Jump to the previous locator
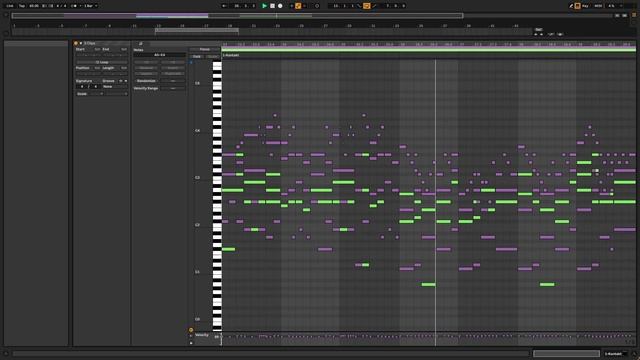The width and height of the screenshot is (640, 360). click(536, 34)
